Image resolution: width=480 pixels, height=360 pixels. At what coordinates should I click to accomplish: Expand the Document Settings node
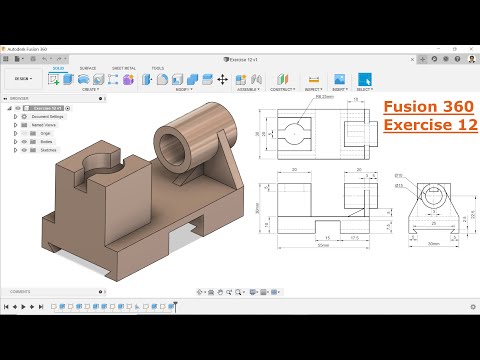pos(15,117)
